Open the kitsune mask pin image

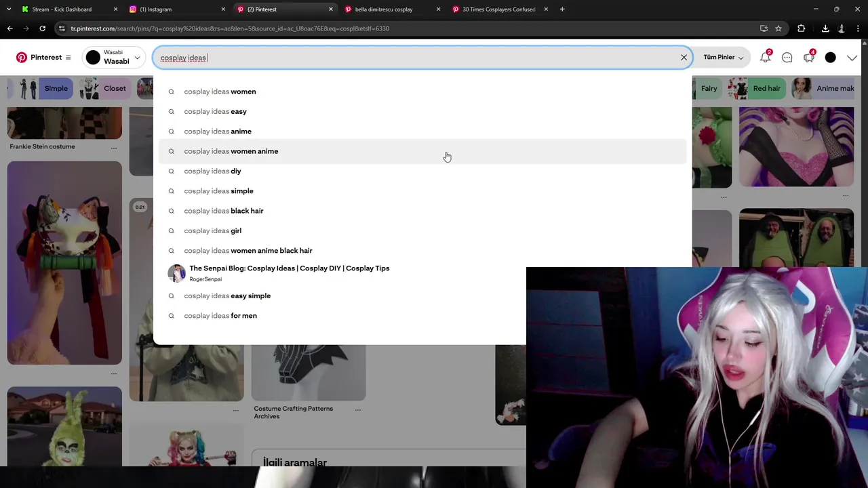point(64,263)
